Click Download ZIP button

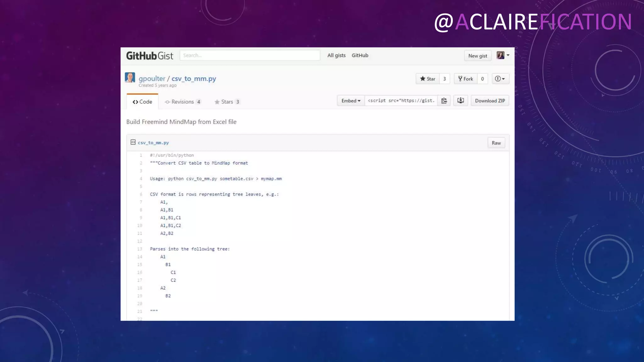(x=490, y=101)
